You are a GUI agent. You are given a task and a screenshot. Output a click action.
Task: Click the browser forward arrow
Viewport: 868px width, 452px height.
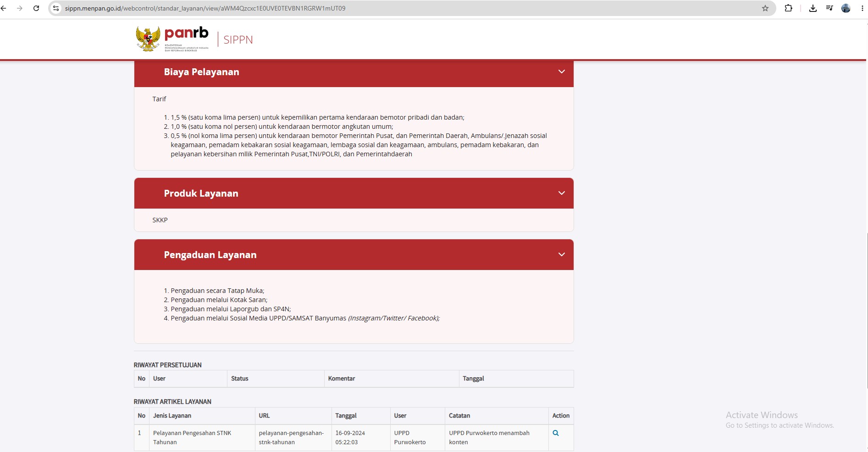click(x=20, y=8)
